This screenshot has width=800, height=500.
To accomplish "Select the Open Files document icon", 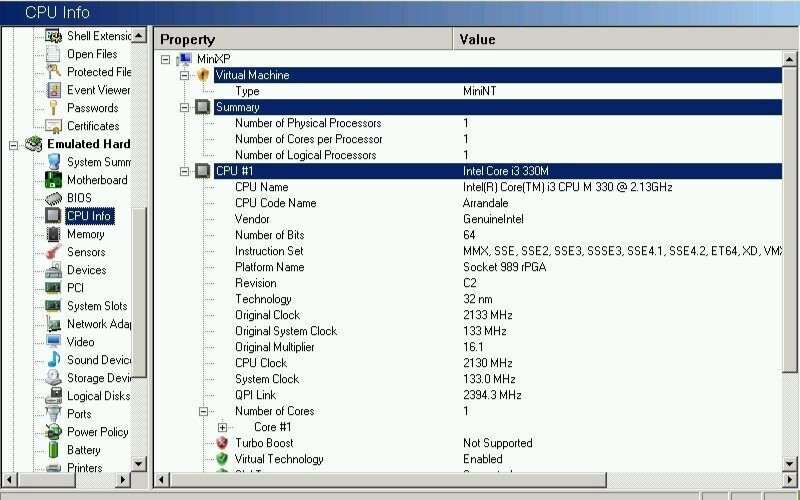I will tap(53, 54).
